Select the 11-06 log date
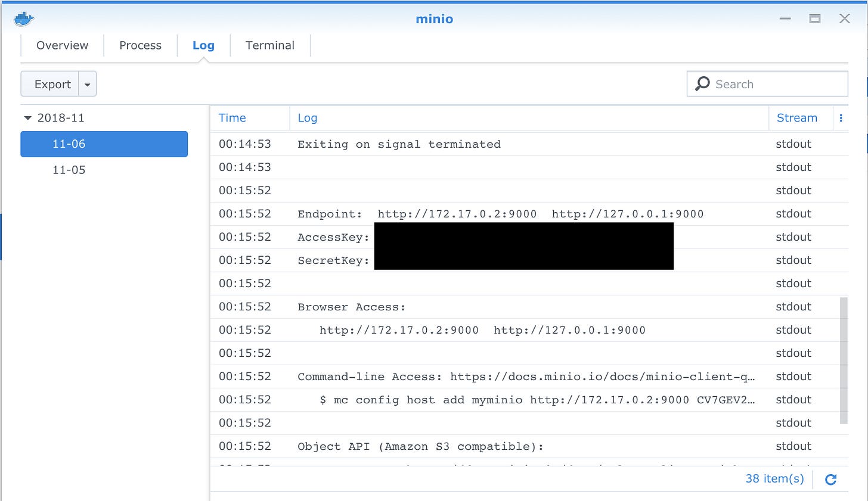The image size is (868, 501). (x=104, y=144)
